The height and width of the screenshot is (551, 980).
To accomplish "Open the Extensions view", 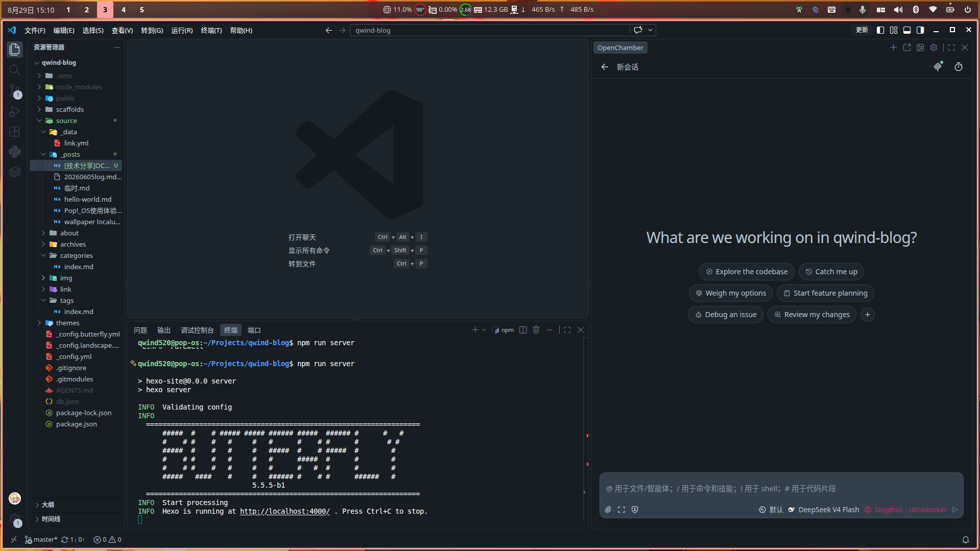I will click(15, 131).
